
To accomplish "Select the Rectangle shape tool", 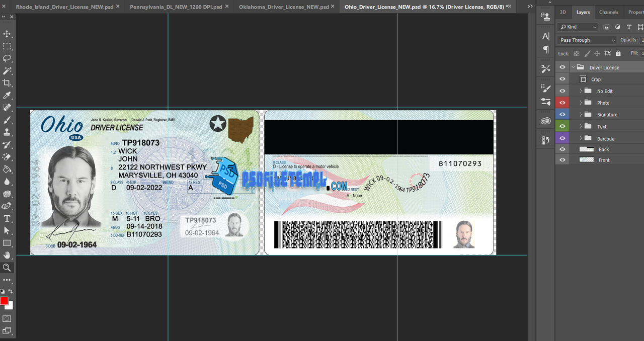I will pos(7,243).
